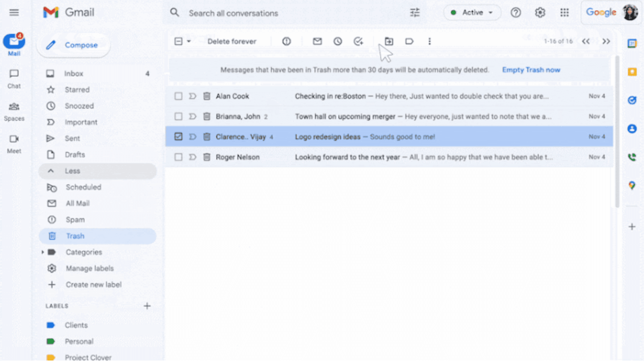Open the Trash folder in sidebar

[75, 236]
